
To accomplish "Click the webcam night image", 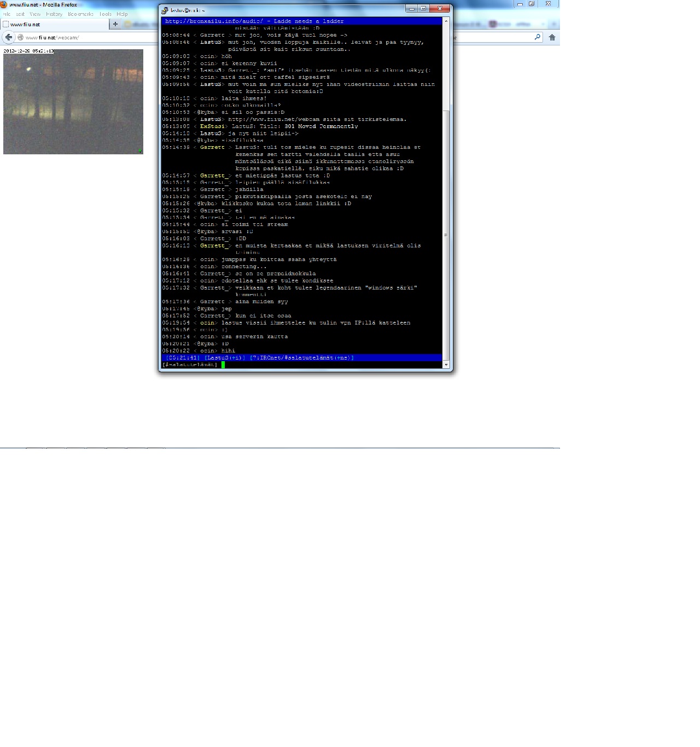I will (x=73, y=102).
